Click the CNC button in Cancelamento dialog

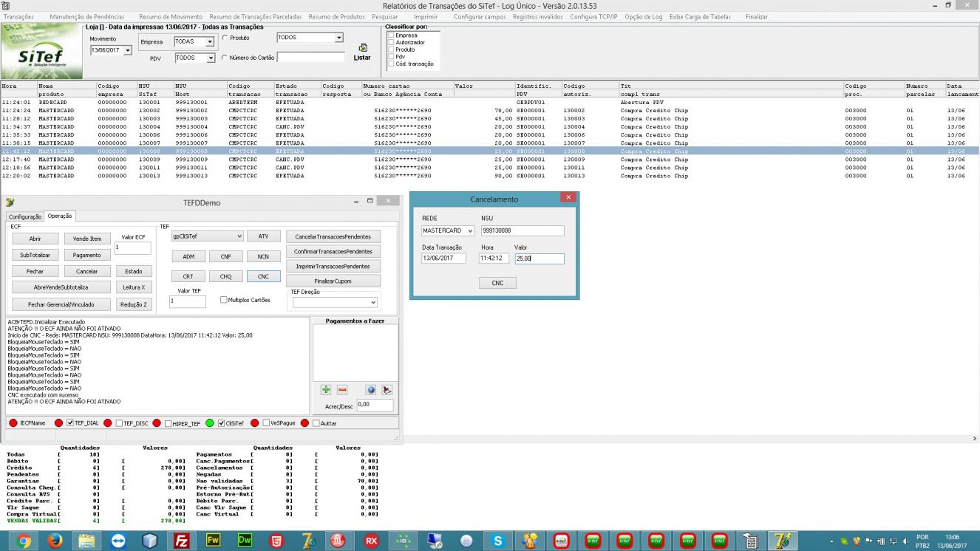[x=497, y=283]
